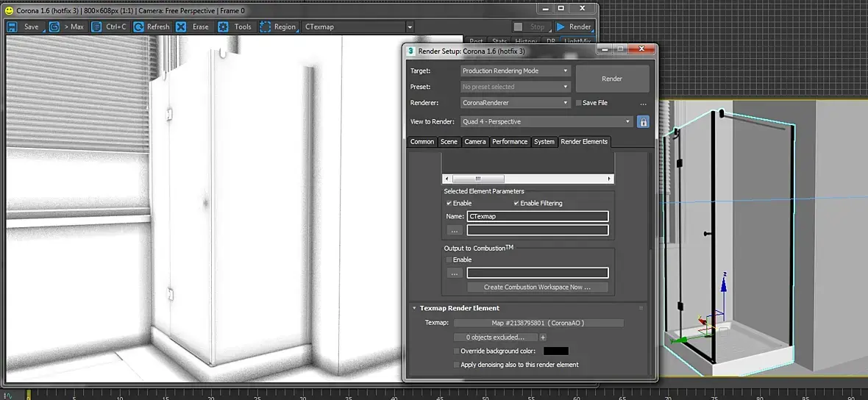Open the History tab in frame buffer

coord(526,41)
